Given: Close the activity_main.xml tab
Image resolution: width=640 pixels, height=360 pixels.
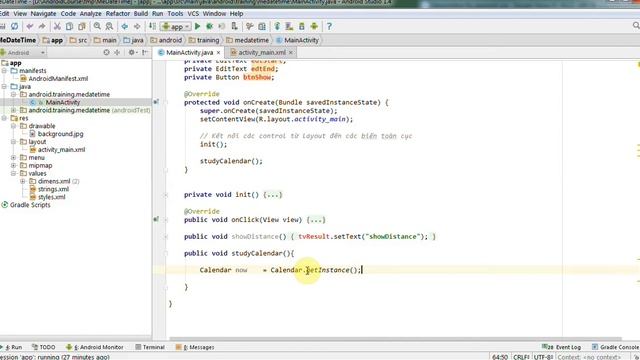Looking at the screenshot, I should (x=291, y=53).
